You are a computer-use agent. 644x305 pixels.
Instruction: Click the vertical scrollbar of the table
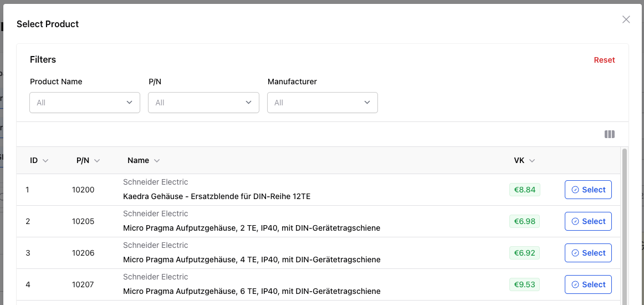coord(625,222)
